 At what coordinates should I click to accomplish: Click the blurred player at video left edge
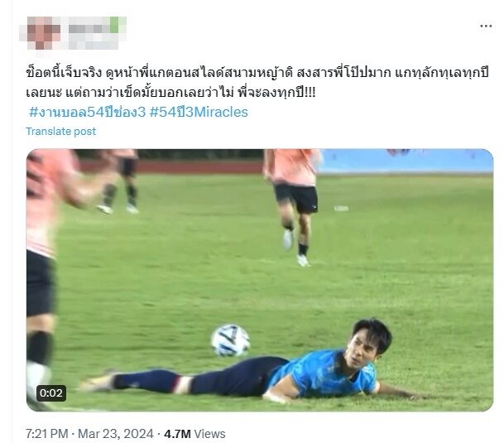coord(43,277)
